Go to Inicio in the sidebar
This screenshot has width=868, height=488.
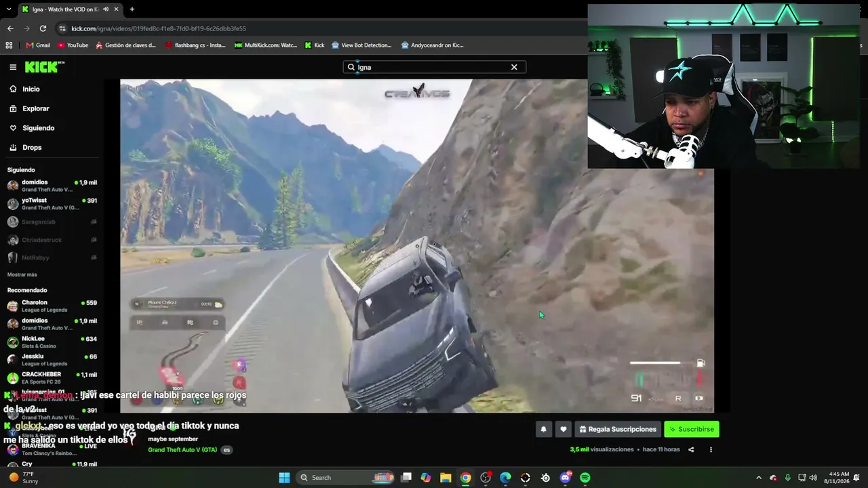tap(31, 89)
